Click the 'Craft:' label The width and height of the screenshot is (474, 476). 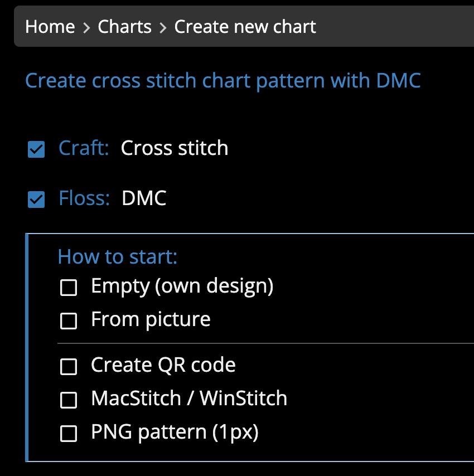pos(84,148)
